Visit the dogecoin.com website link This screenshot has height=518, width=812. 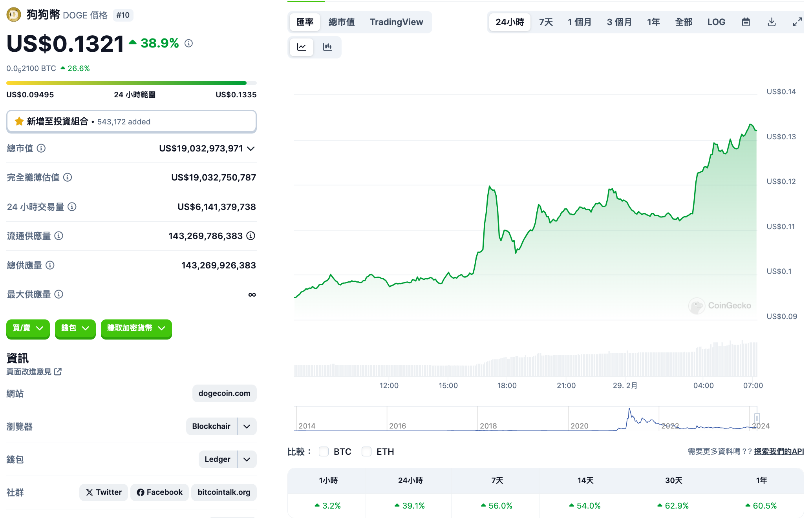point(224,393)
